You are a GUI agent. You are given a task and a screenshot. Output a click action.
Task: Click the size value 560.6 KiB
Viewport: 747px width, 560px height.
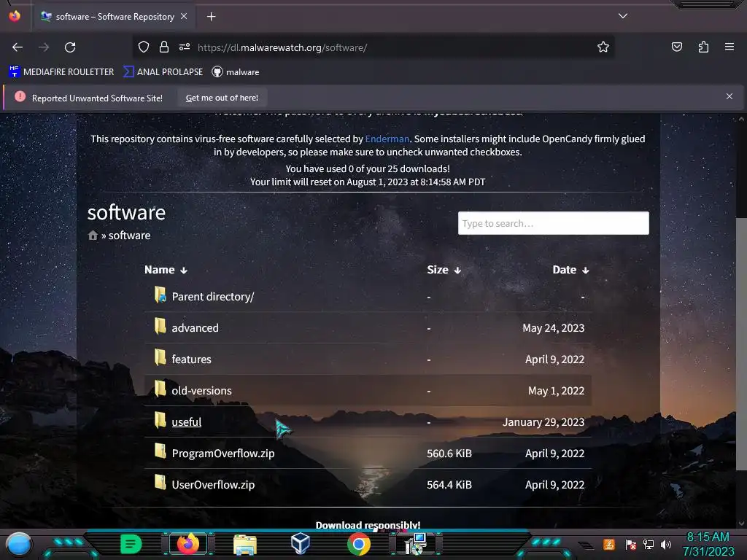coord(449,454)
